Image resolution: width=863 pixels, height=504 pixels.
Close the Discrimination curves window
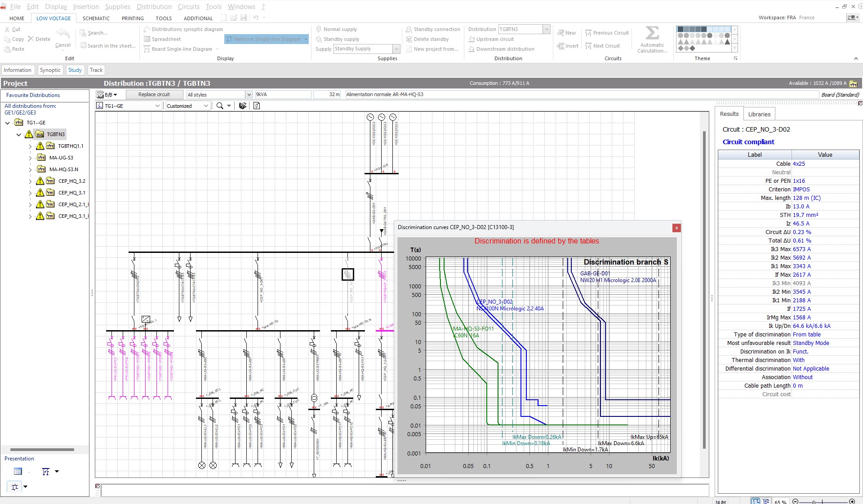coord(676,228)
